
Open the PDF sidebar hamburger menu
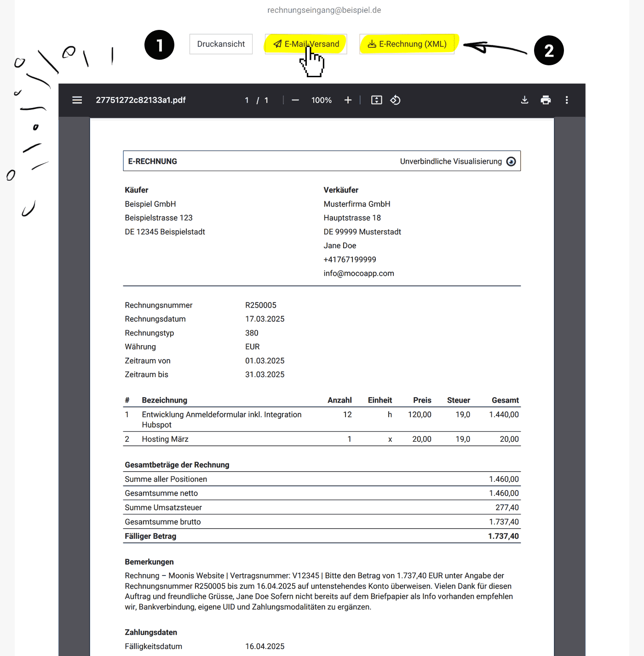pos(77,100)
